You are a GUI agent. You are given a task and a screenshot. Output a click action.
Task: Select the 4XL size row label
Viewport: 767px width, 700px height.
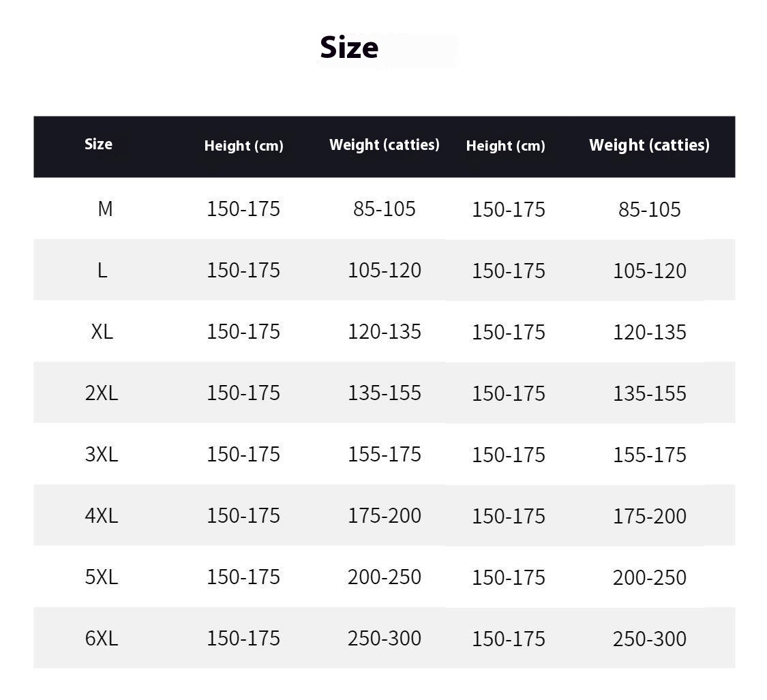(x=102, y=515)
